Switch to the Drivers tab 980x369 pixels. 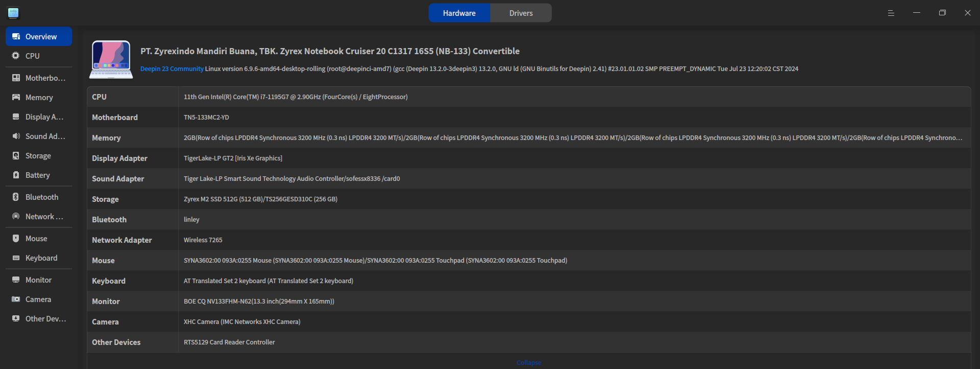521,13
